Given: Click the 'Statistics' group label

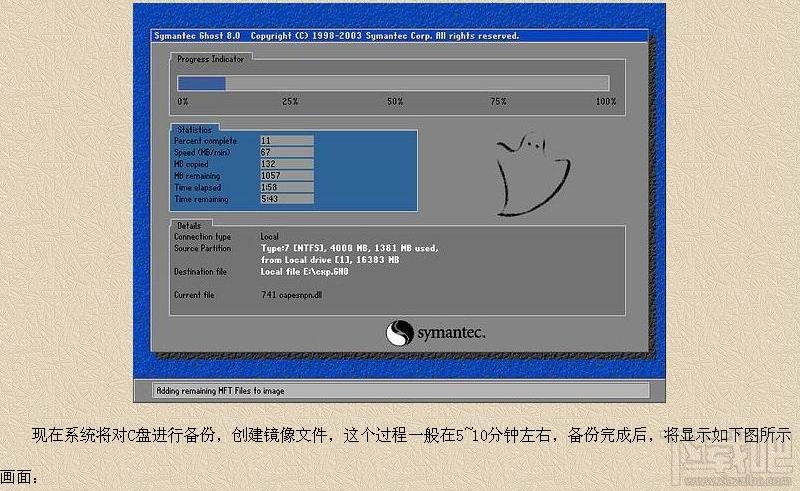Looking at the screenshot, I should 194,130.
